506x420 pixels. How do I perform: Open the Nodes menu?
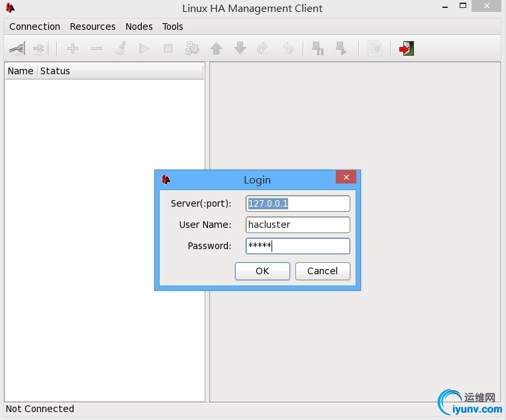(139, 26)
